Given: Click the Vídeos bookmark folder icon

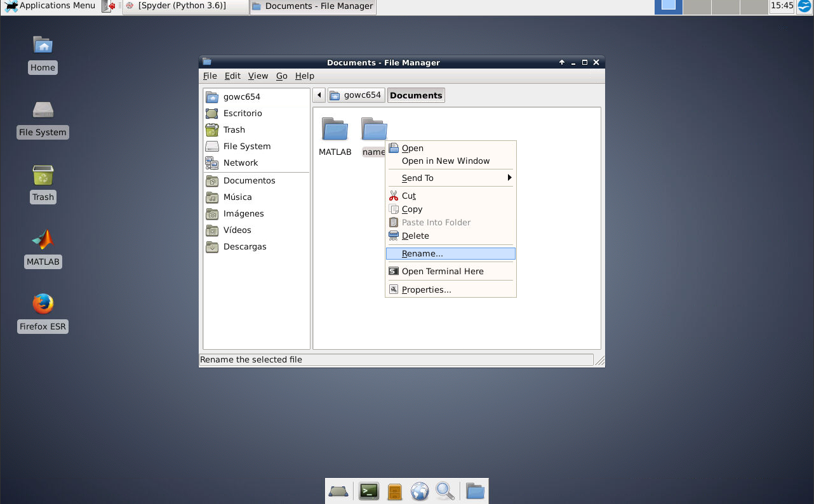Looking at the screenshot, I should [x=212, y=230].
